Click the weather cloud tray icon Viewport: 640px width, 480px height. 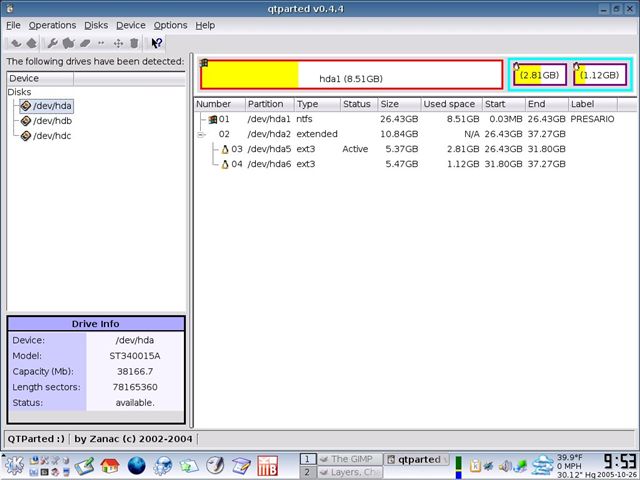point(543,465)
